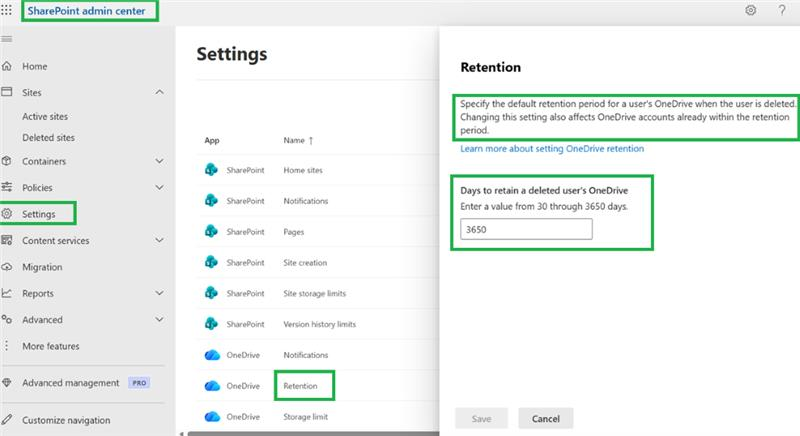Open OneDrive Storage limit setting
Image resolution: width=800 pixels, height=436 pixels.
pos(306,417)
